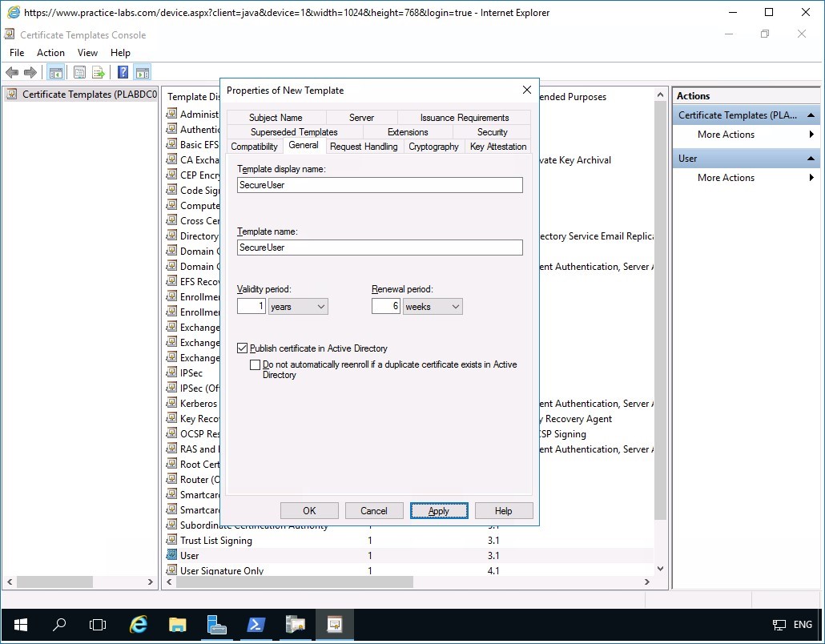Toggle the Show/Hide Console Tree icon
Screen dimensions: 825x644
click(56, 72)
